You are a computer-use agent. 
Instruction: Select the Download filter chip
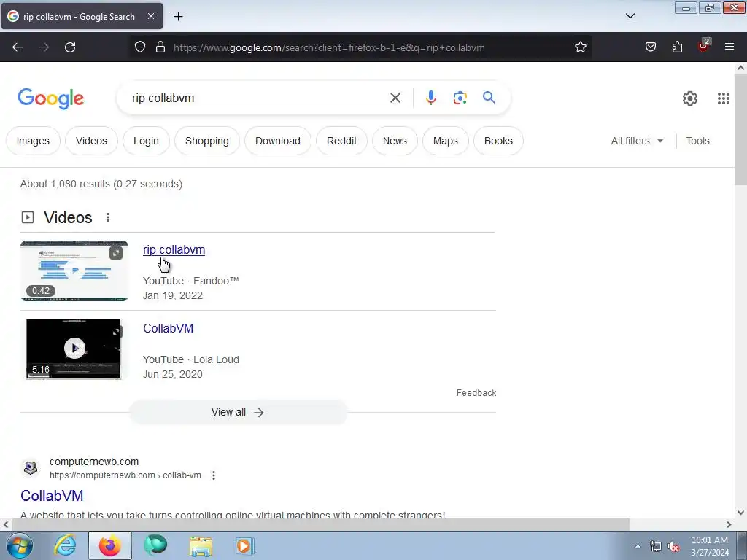click(278, 141)
